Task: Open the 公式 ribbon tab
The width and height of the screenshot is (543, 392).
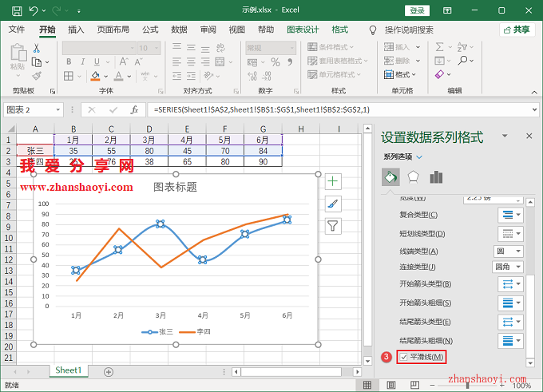Action: pos(150,30)
